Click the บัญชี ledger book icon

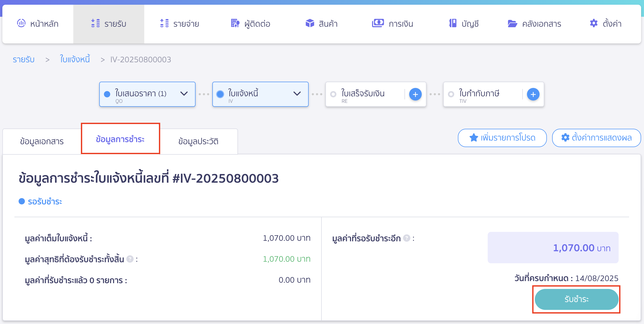[x=453, y=23]
